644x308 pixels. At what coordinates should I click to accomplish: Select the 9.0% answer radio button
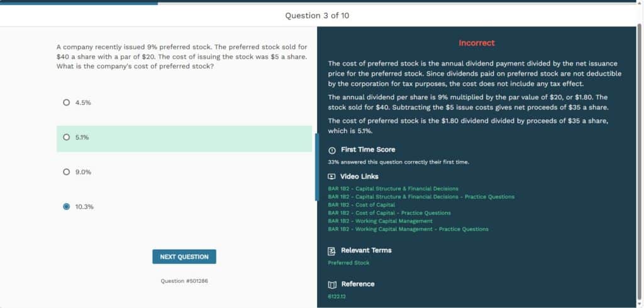(x=67, y=172)
